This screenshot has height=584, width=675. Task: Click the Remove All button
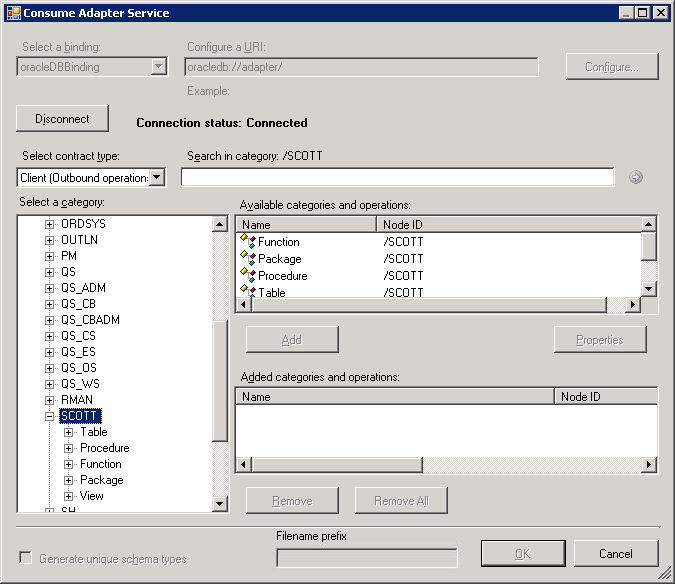pyautogui.click(x=401, y=501)
